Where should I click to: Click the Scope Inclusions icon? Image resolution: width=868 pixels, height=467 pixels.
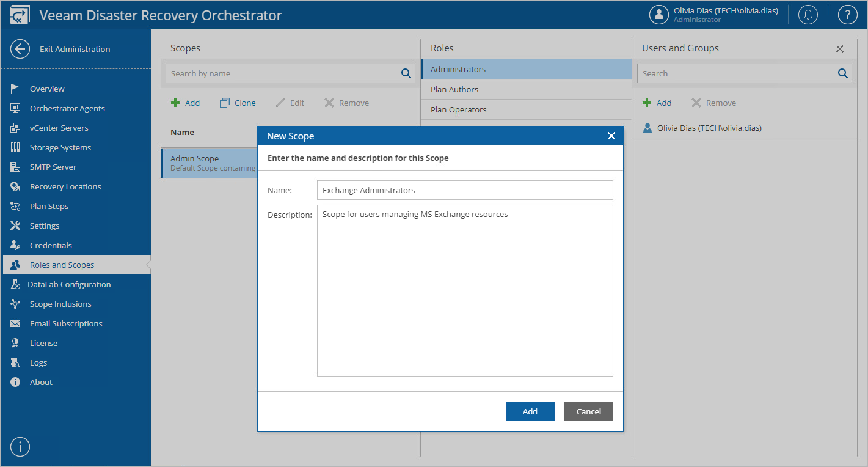15,304
